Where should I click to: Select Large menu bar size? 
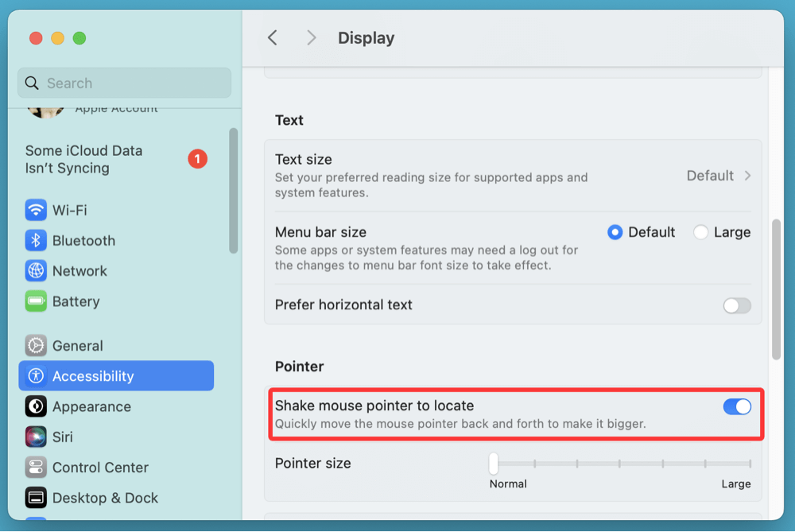(x=701, y=231)
